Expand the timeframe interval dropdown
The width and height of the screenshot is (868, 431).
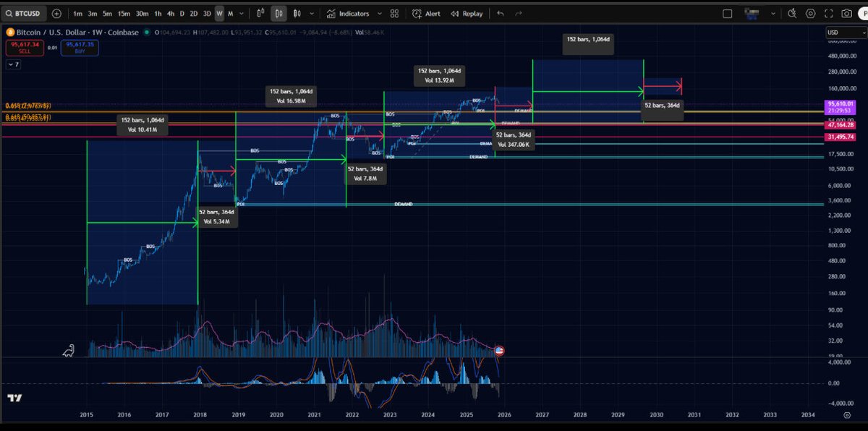coord(241,14)
